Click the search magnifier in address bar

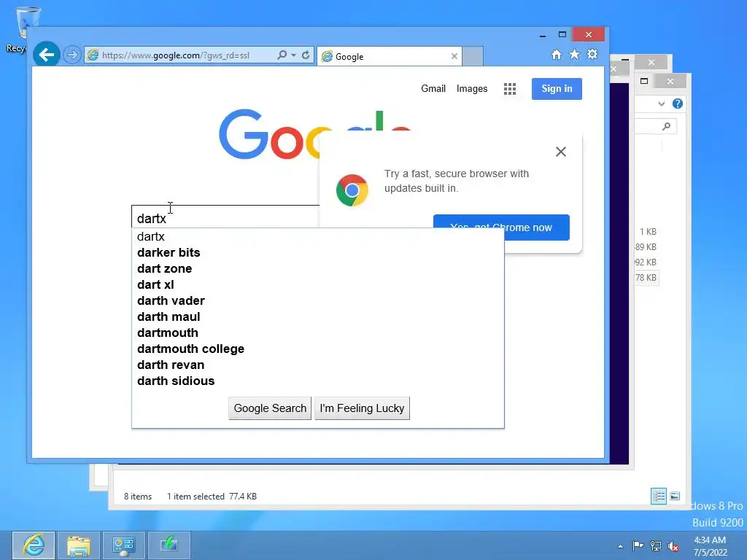click(282, 55)
